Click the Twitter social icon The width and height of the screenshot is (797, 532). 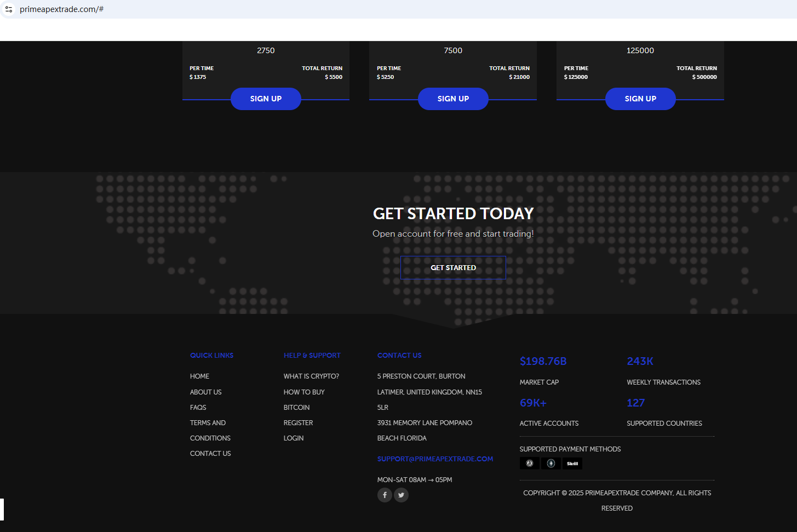point(402,495)
